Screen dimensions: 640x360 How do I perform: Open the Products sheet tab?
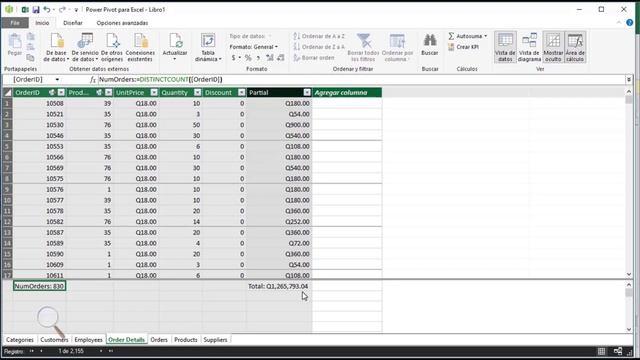(x=186, y=340)
